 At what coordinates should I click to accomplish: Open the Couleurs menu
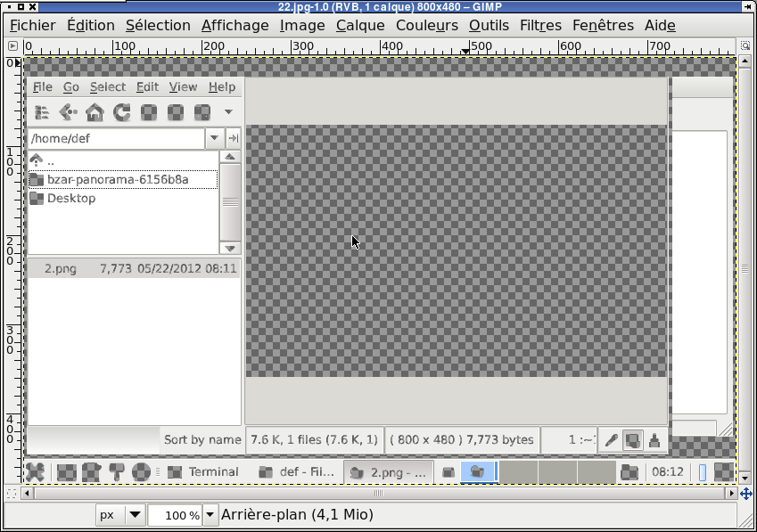click(x=426, y=25)
